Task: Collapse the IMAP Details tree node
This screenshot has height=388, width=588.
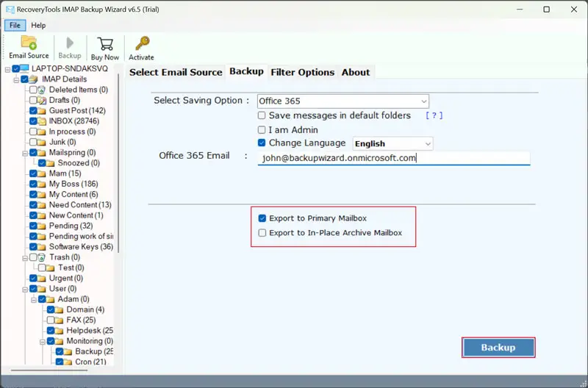Action: coord(15,79)
